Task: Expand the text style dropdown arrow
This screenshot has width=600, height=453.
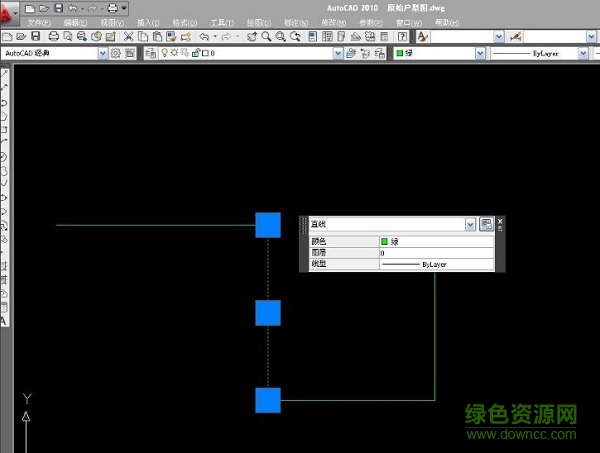Action: pos(499,37)
